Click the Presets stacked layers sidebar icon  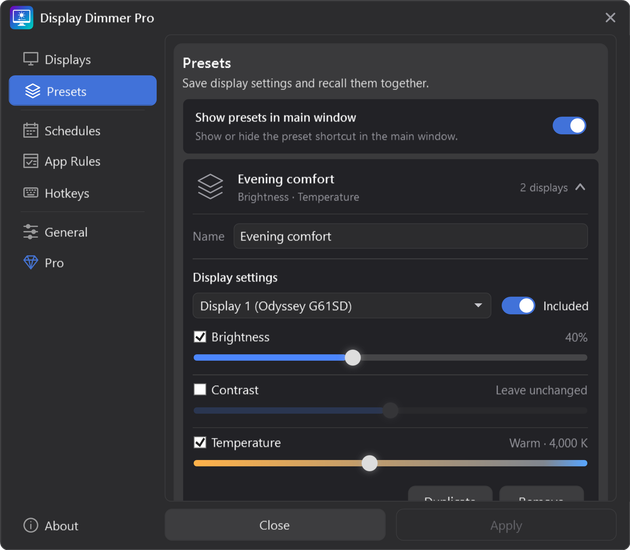pos(33,91)
